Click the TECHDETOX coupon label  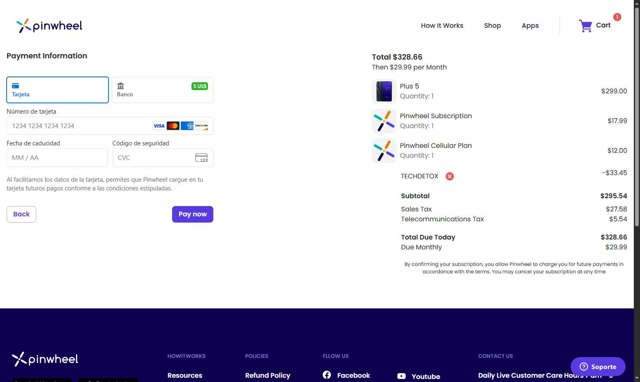[x=419, y=176]
